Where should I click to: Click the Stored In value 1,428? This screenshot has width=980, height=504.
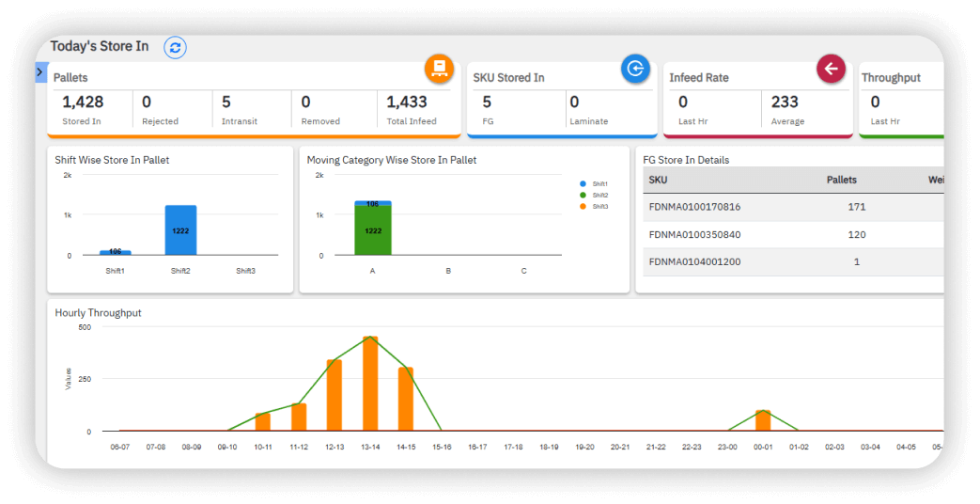pyautogui.click(x=83, y=102)
